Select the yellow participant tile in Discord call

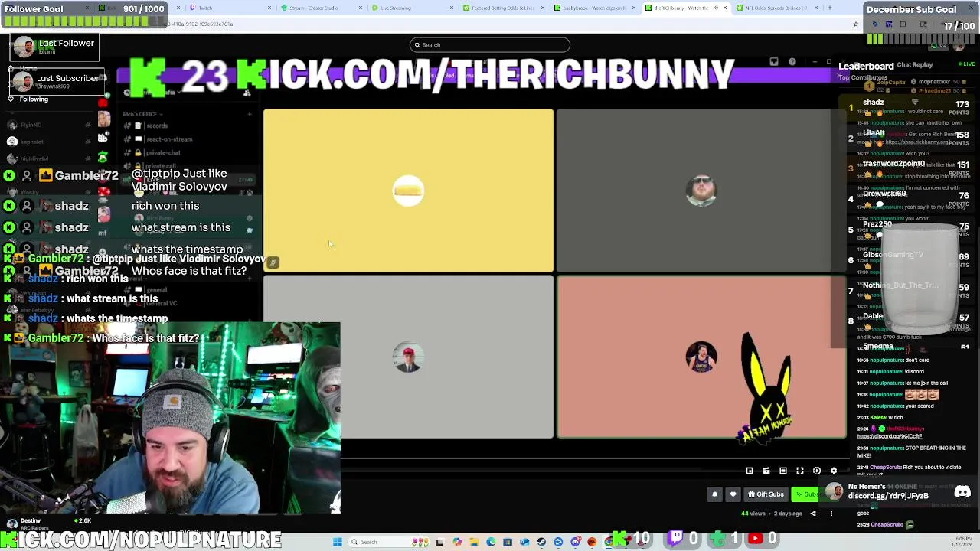point(408,191)
